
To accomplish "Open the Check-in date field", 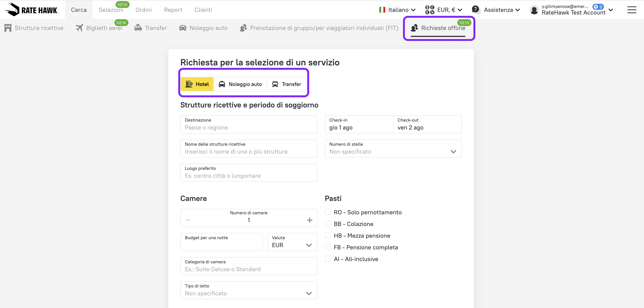I will (359, 124).
